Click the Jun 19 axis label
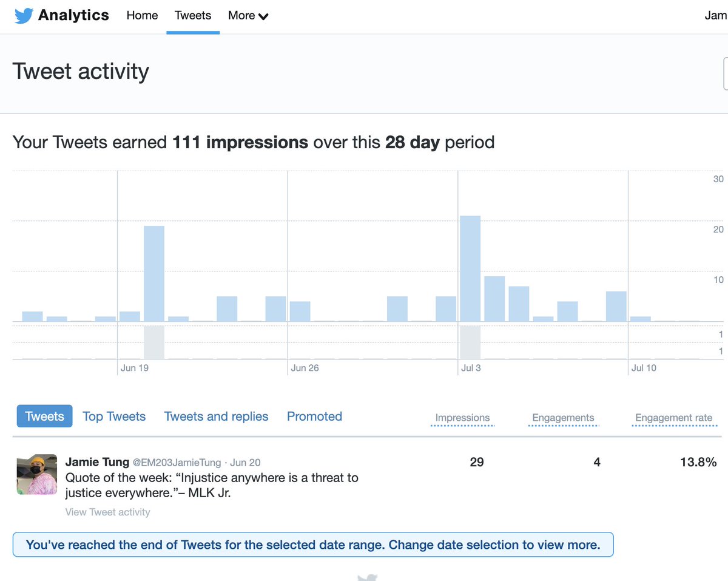This screenshot has width=728, height=581. click(135, 368)
